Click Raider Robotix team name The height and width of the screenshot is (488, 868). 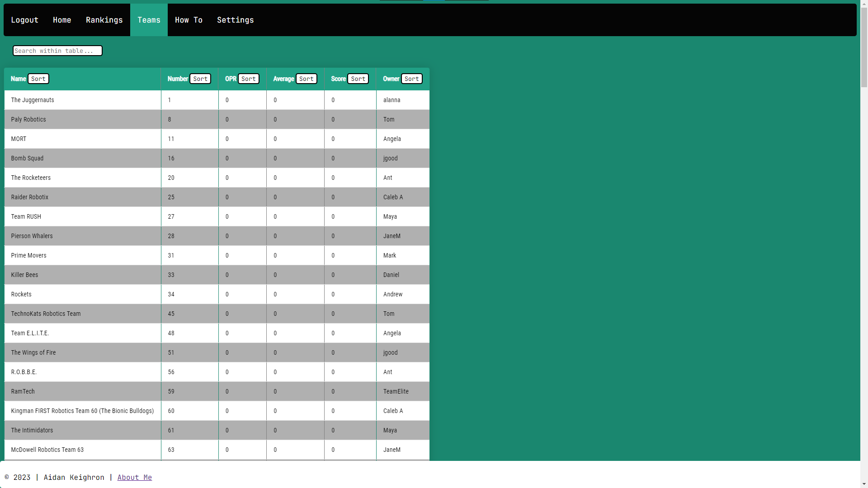[29, 197]
